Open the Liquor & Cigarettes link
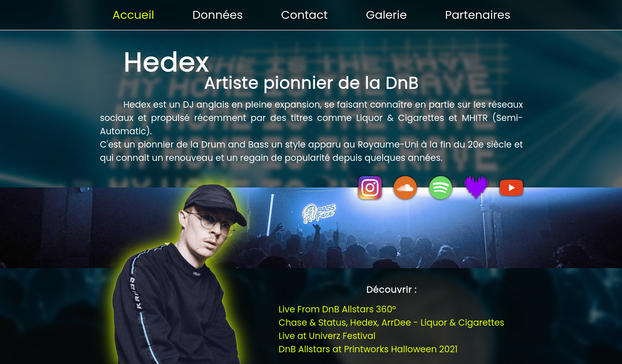This screenshot has width=622, height=364. point(391,323)
